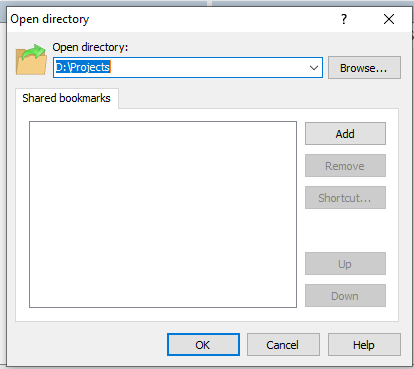Cancel the Open directory dialog
The height and width of the screenshot is (369, 414).
point(283,345)
